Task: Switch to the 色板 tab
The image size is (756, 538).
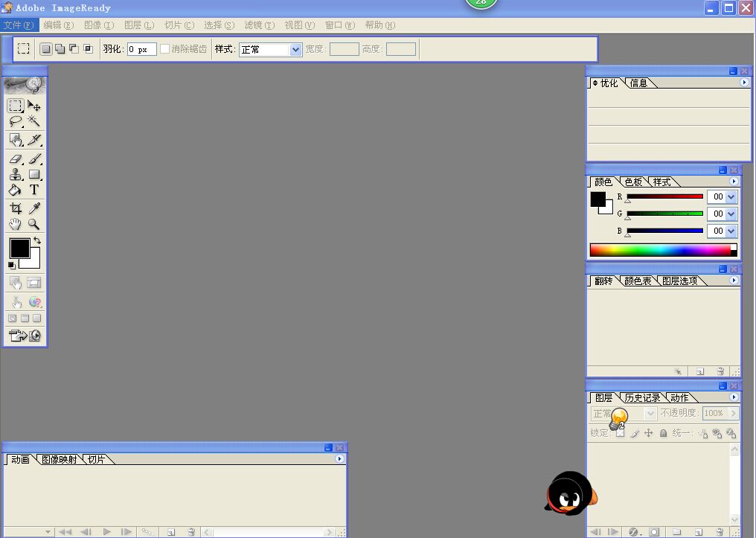Action: [x=633, y=182]
